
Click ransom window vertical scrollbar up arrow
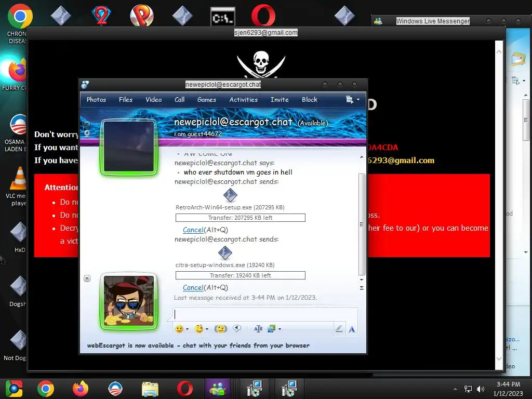(x=499, y=52)
